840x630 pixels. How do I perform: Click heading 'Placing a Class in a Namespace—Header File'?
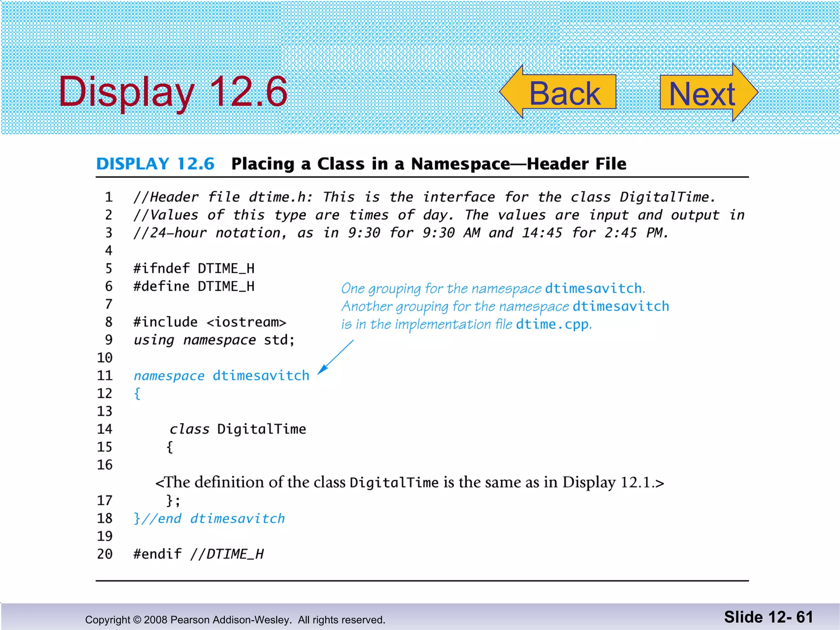click(429, 164)
